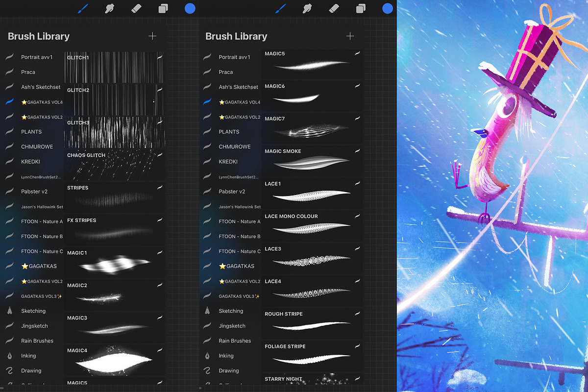Select the Smudge tool in left toolbar
Screen dimensions: 588x392
coord(110,8)
